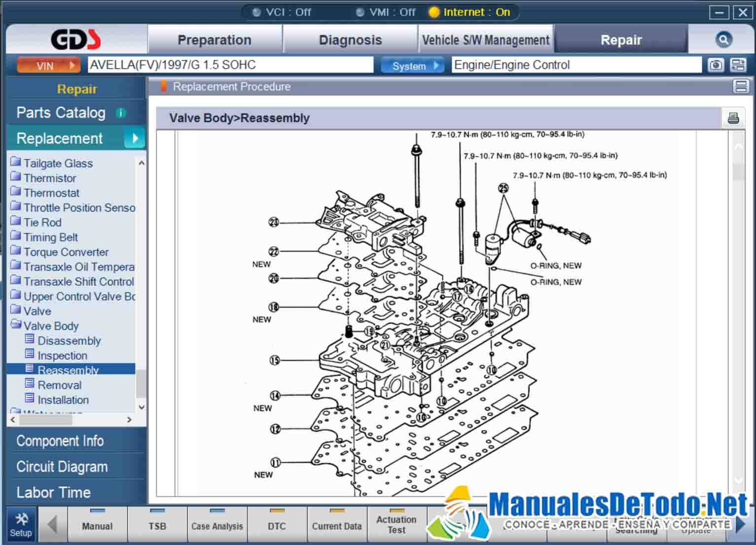
Task: Click tree horizontal scroll left arrow
Action: click(13, 420)
